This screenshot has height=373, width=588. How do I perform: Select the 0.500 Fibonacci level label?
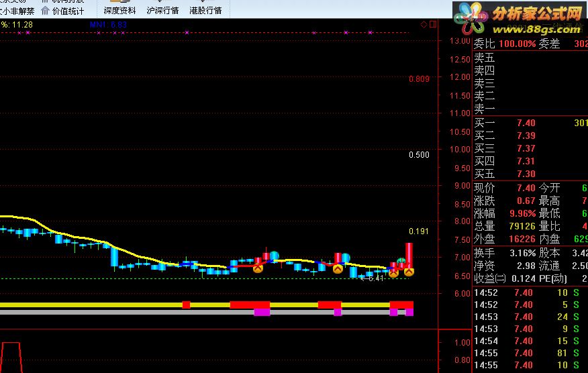[x=419, y=154]
